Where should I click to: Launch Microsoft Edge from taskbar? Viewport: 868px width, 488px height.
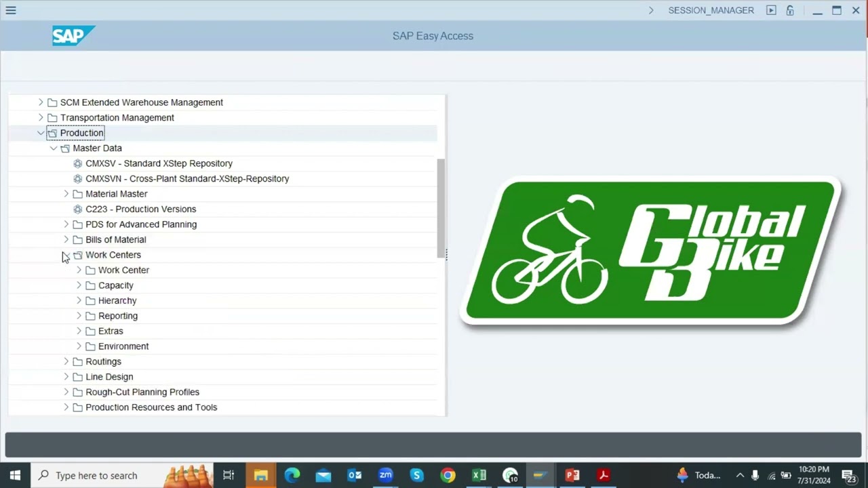click(x=292, y=475)
